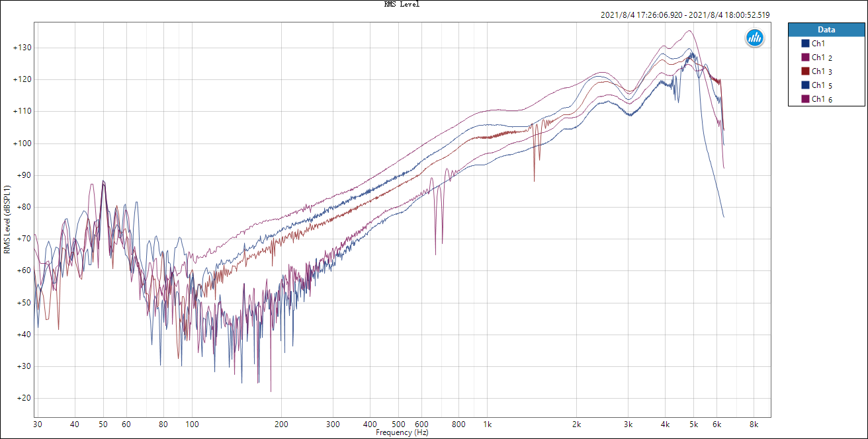Click the 8k tick on the frequency axis
Screen dimensions: 868x439
click(x=754, y=424)
